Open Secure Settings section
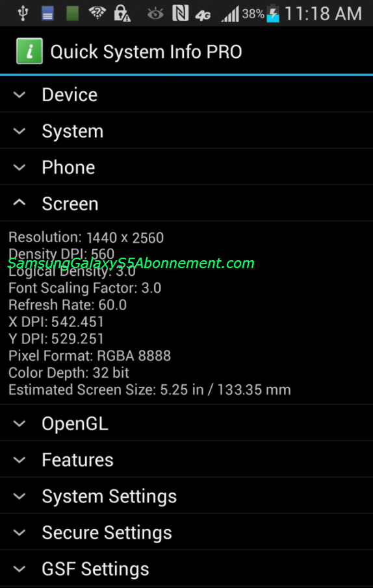 click(x=186, y=532)
